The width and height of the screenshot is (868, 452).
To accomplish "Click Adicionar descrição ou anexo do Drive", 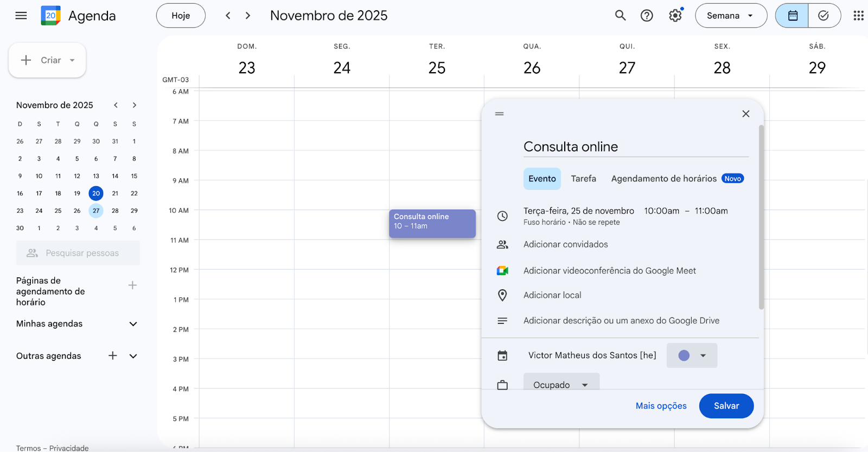I will tap(622, 321).
